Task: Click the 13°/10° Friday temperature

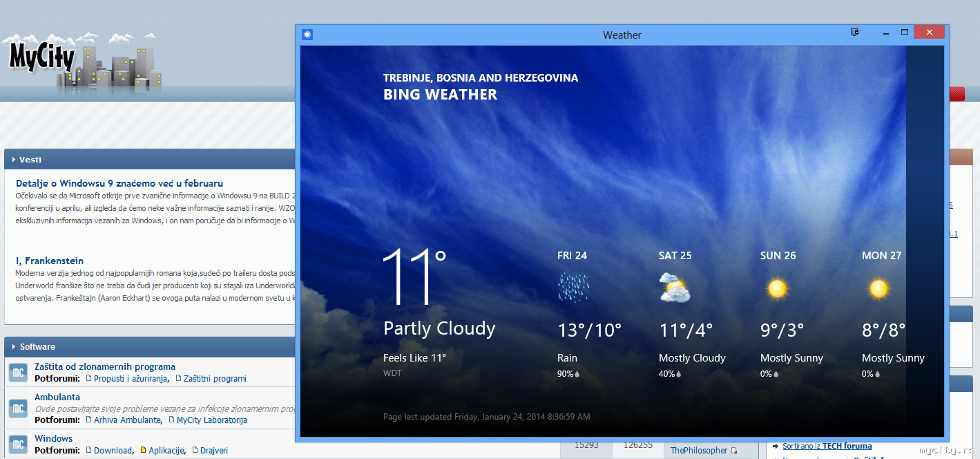Action: 590,330
